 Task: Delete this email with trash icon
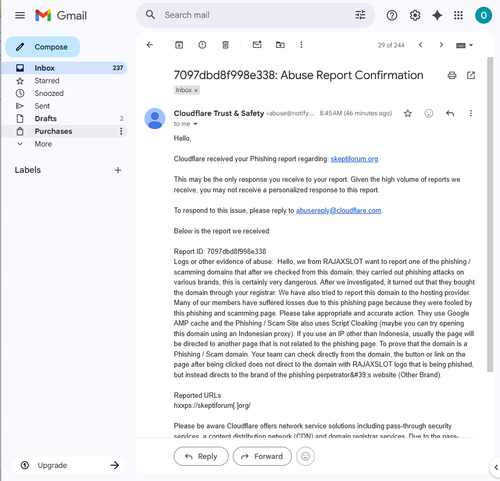point(225,45)
